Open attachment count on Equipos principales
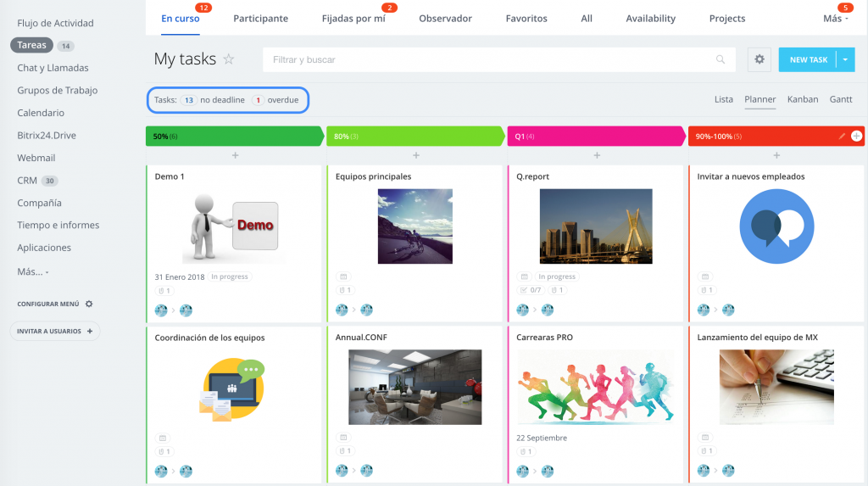 (x=346, y=290)
